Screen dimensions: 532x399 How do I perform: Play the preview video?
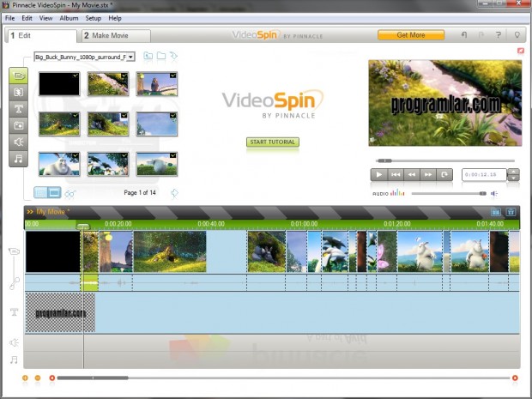(x=379, y=175)
